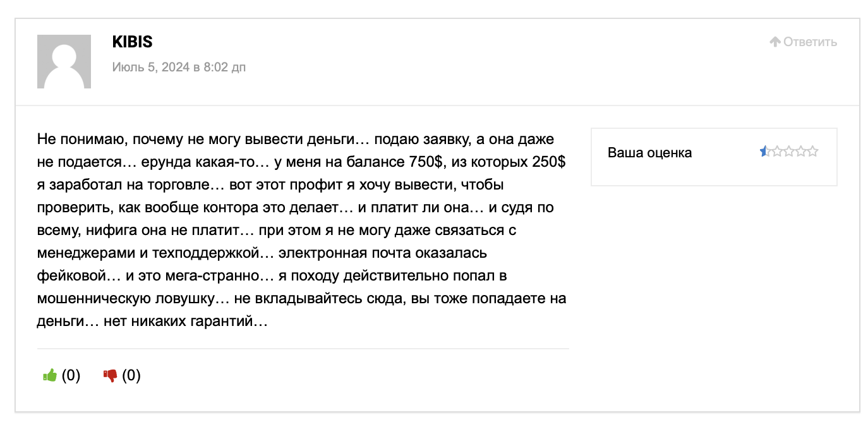Click the dislike count (0) next to thumbs-down
The height and width of the screenshot is (422, 868).
[x=131, y=375]
